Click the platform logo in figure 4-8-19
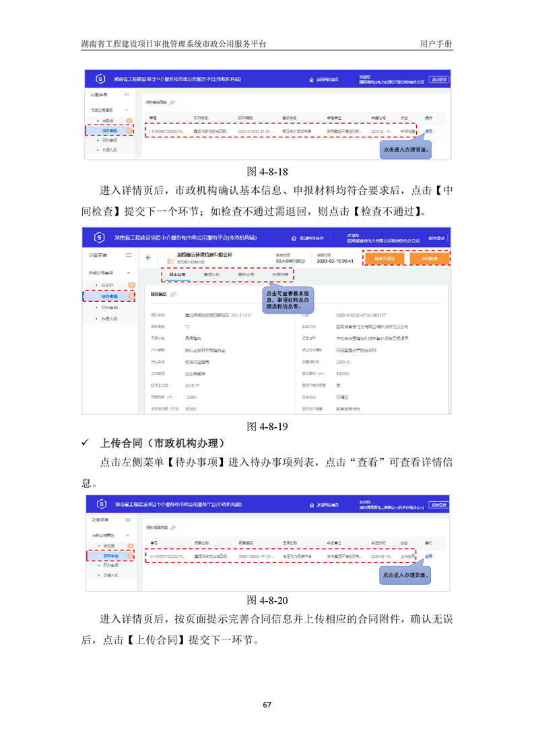 (x=99, y=237)
